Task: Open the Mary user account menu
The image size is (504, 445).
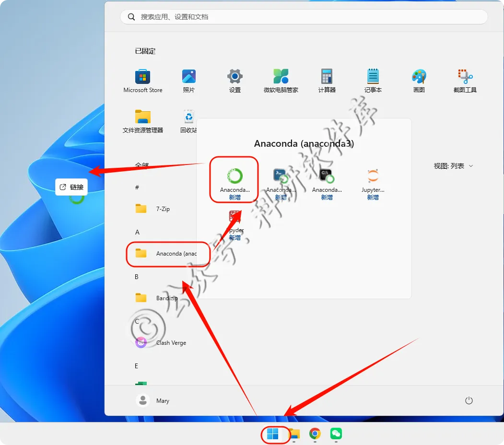Action: [153, 400]
